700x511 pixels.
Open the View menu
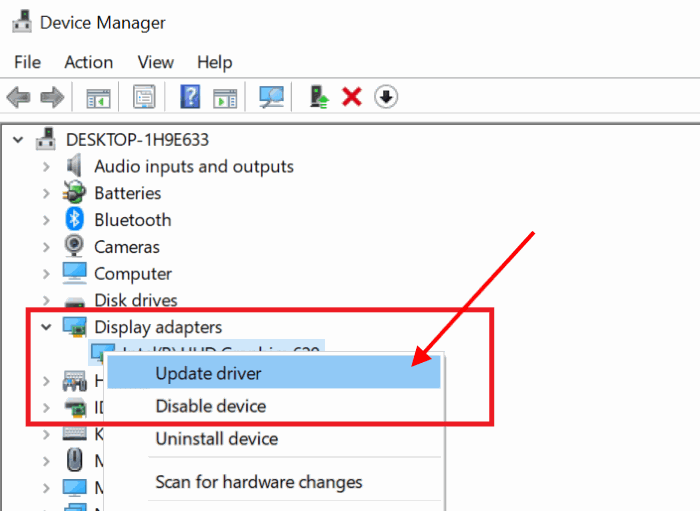(155, 62)
